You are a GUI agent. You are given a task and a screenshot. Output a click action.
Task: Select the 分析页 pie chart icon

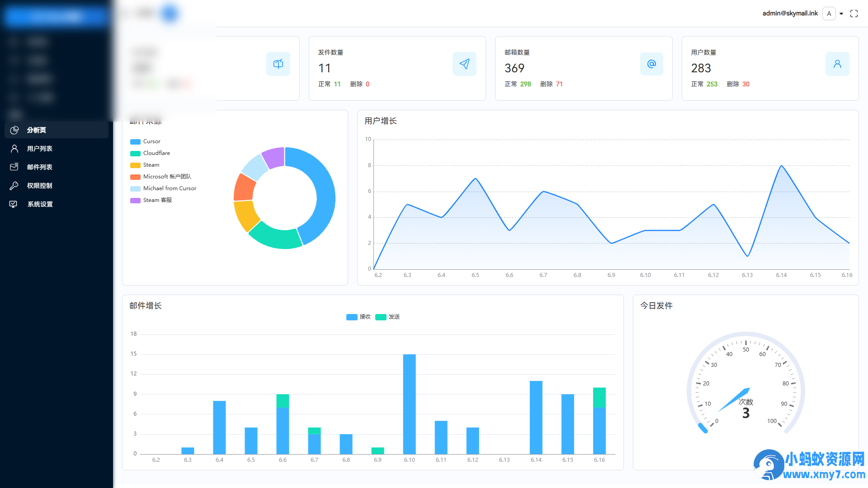pos(14,130)
